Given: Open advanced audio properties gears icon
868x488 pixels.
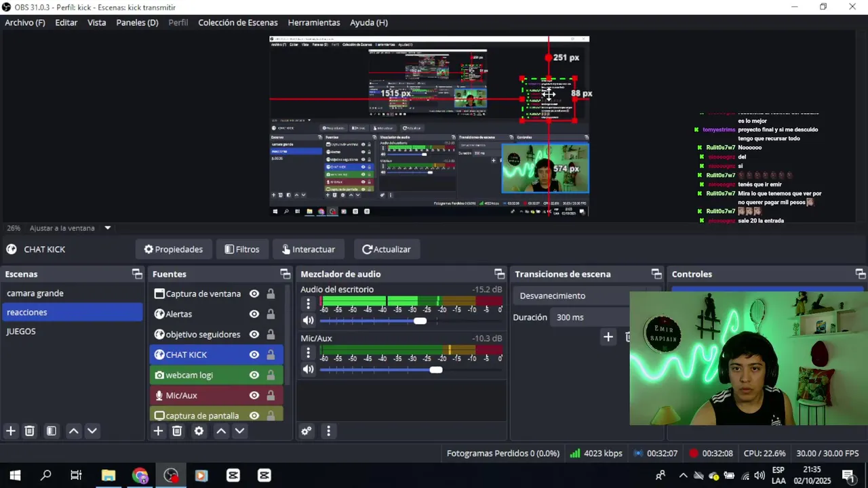Looking at the screenshot, I should [x=307, y=431].
